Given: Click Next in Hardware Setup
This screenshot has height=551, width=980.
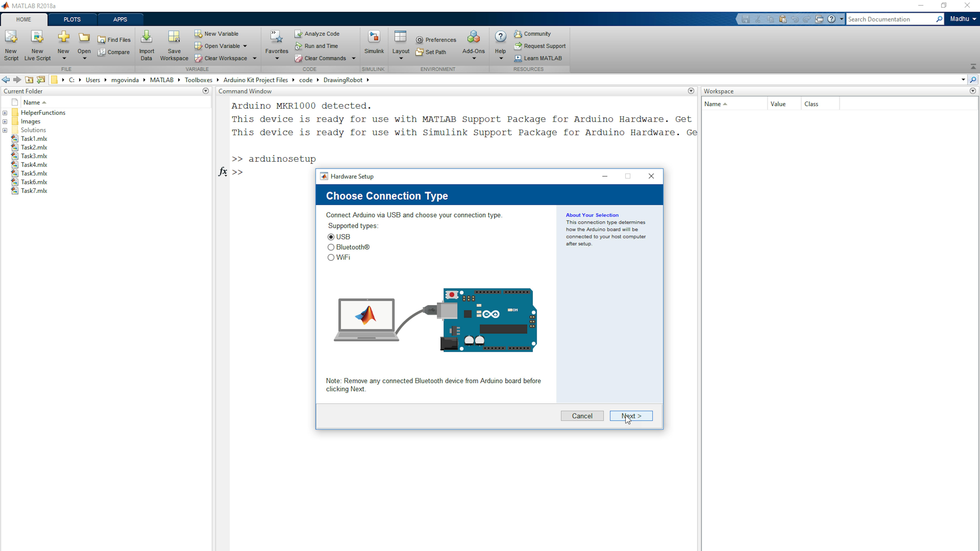Looking at the screenshot, I should [631, 416].
